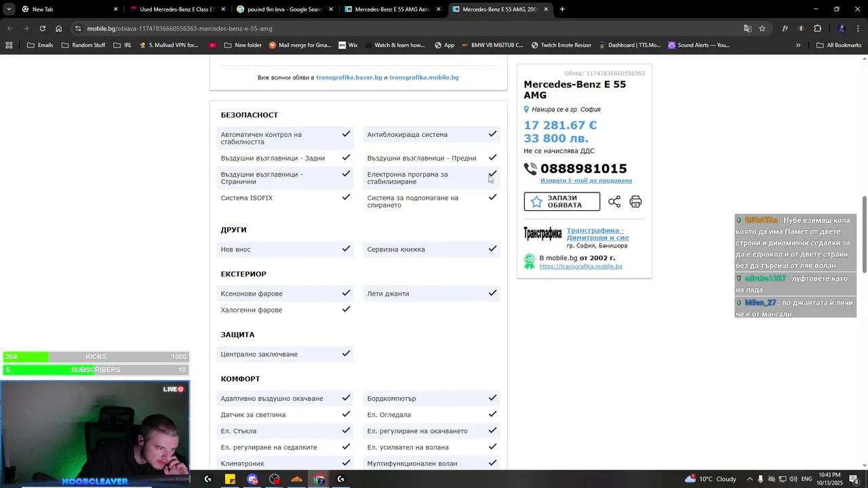868x488 pixels.
Task: Click the Mercedes-Benz E 55 AMG listing title
Action: [x=574, y=89]
